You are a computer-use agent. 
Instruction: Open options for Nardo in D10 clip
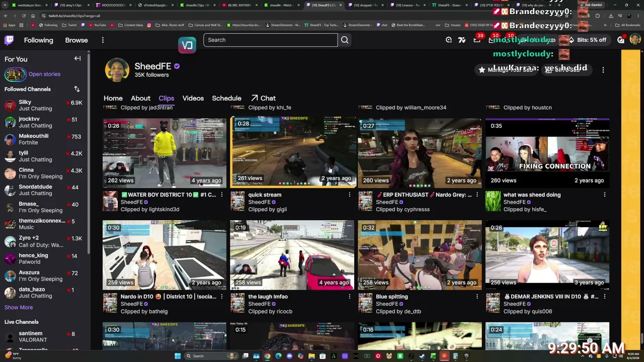[x=222, y=297]
